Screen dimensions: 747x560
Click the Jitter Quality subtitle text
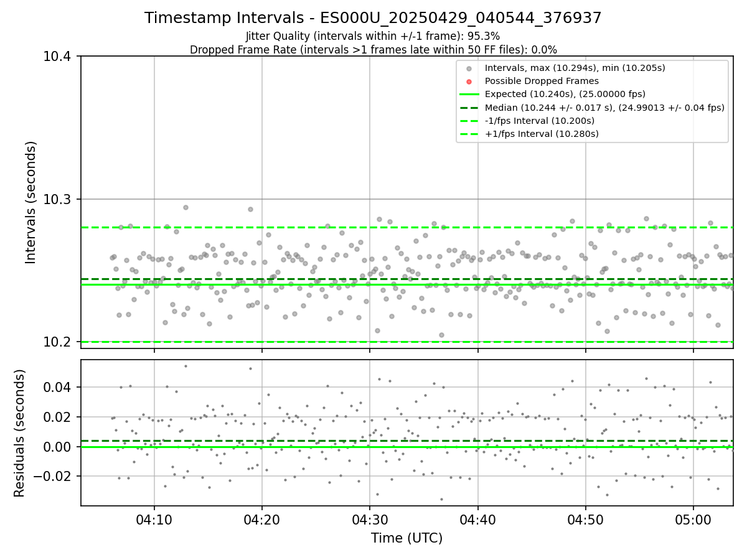(x=373, y=36)
